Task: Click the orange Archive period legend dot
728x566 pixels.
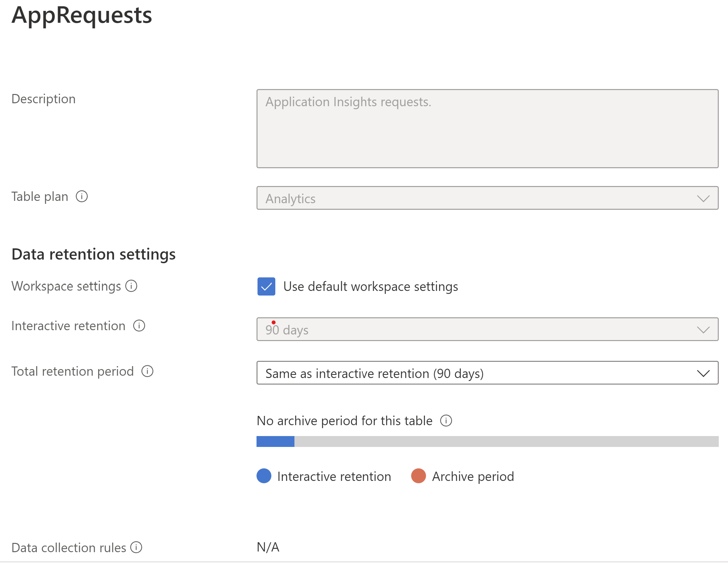Action: (x=418, y=476)
